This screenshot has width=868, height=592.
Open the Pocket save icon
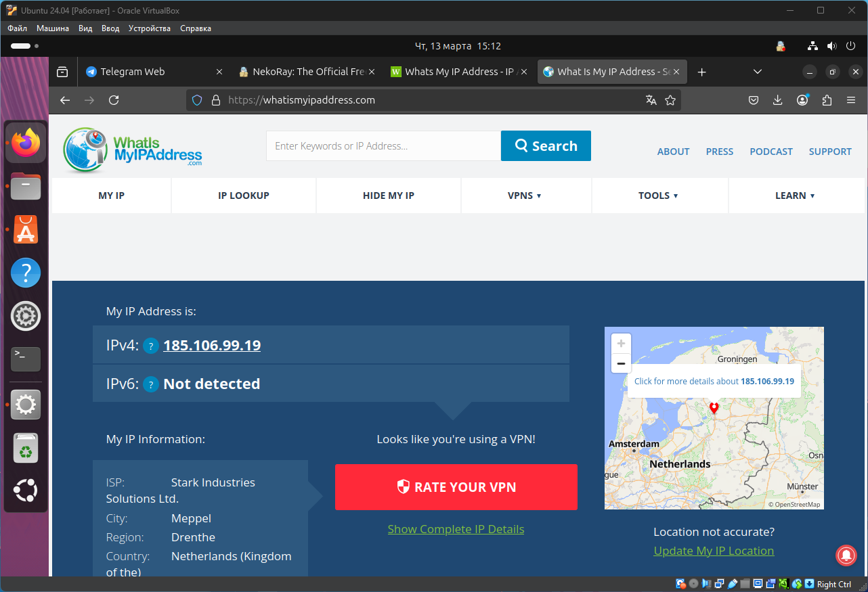tap(753, 100)
